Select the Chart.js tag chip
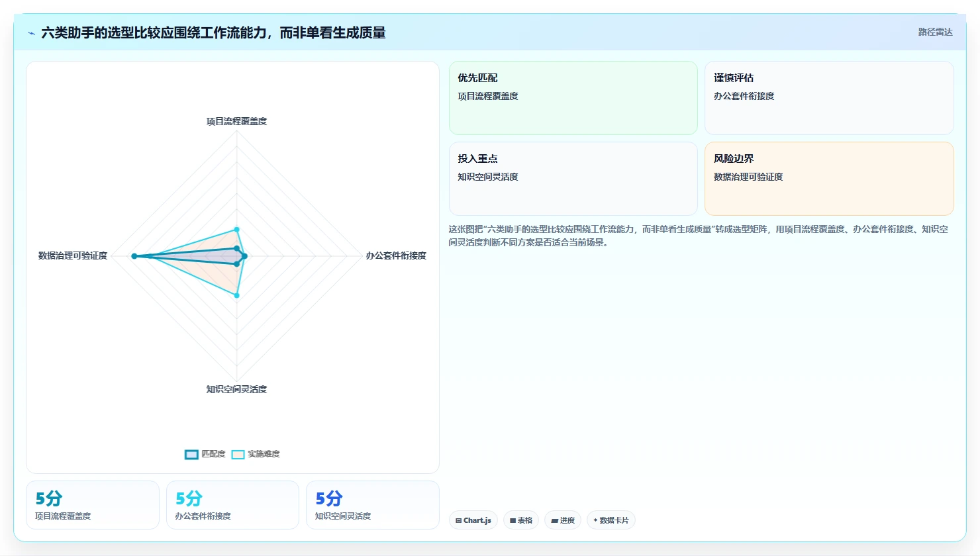 [473, 520]
